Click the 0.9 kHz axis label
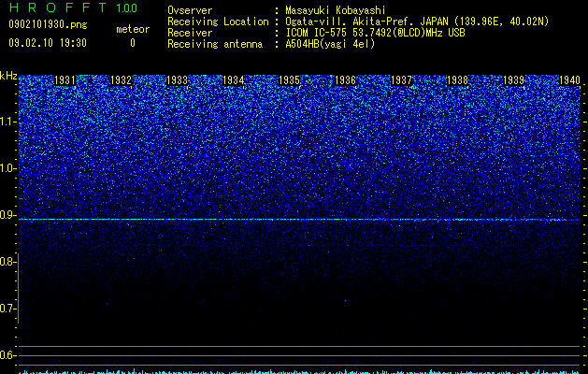The width and height of the screenshot is (588, 374). 8,215
